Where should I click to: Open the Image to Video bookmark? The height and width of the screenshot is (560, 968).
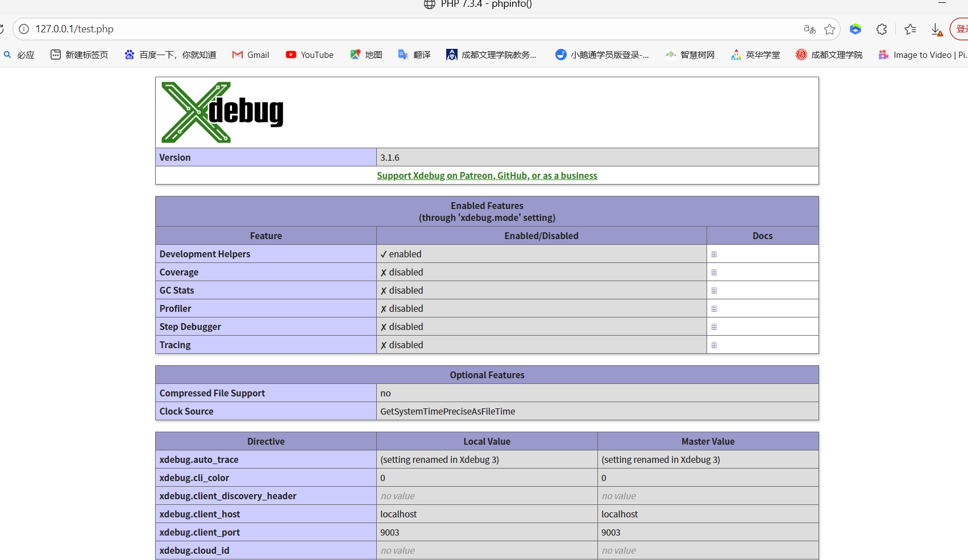click(923, 55)
